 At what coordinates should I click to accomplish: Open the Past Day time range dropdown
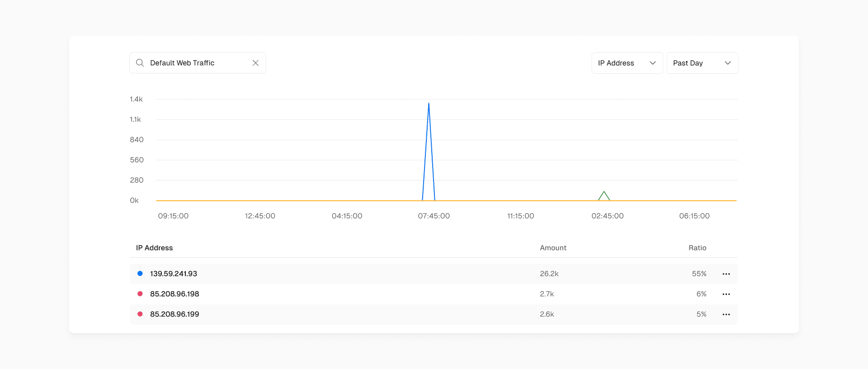click(702, 63)
